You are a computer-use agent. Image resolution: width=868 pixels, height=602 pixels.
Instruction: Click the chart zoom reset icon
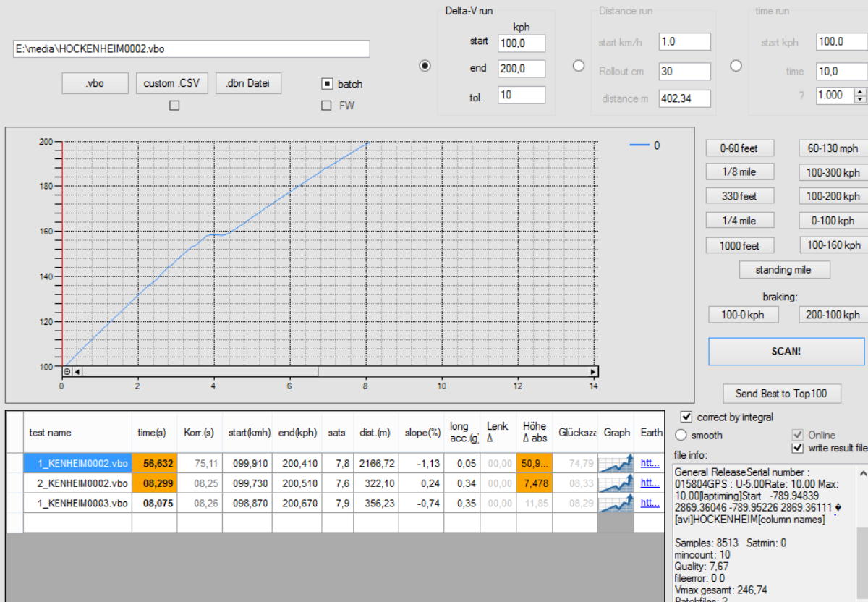[67, 372]
